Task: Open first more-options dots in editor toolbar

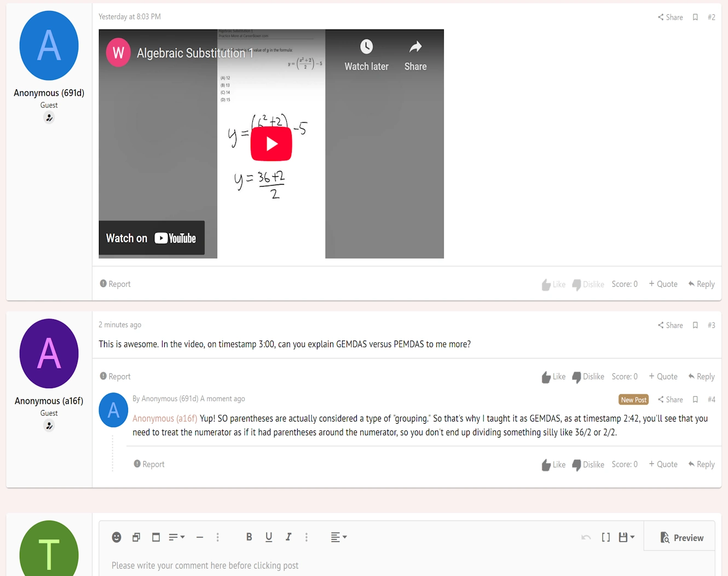Action: coord(218,537)
